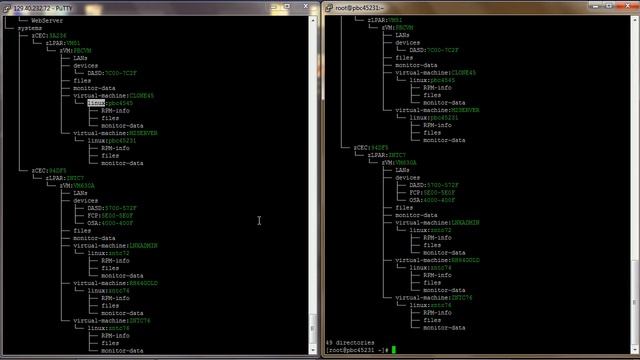The height and width of the screenshot is (360, 640).
Task: Maximize the root@pbc45231 PuTTY window
Action: [x=609, y=6]
